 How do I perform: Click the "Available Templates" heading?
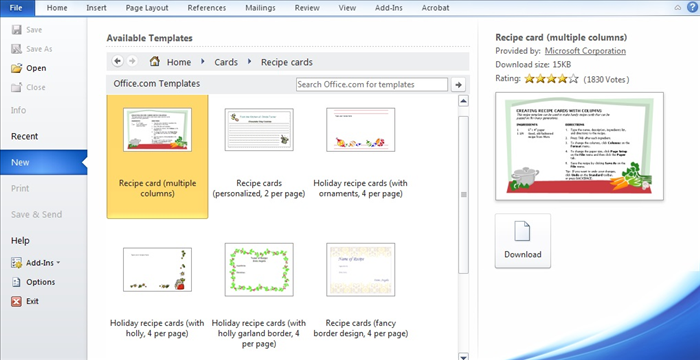click(x=149, y=38)
